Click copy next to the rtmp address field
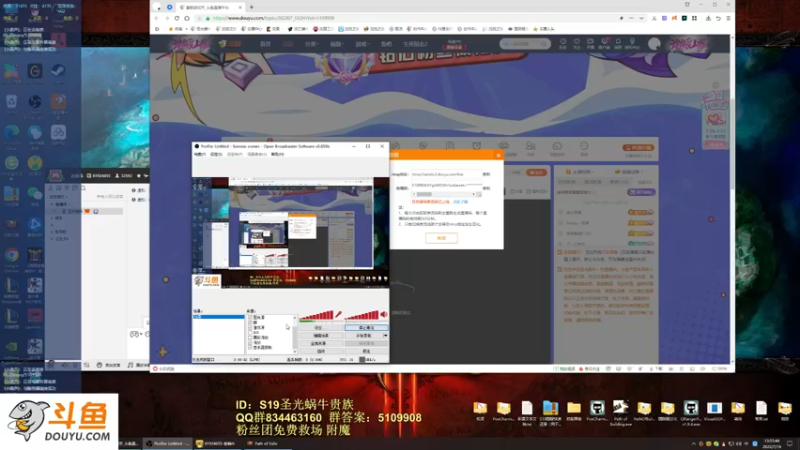The image size is (800, 450). coord(486,174)
